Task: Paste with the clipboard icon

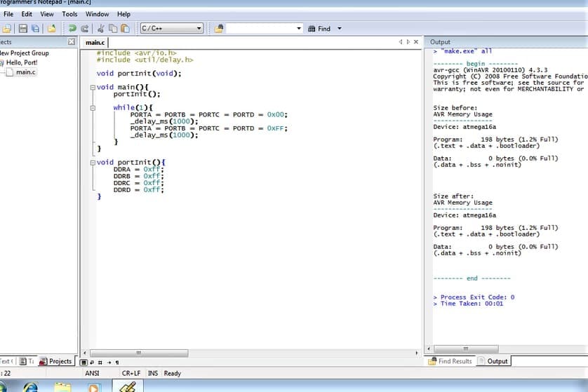Action: coord(126,29)
